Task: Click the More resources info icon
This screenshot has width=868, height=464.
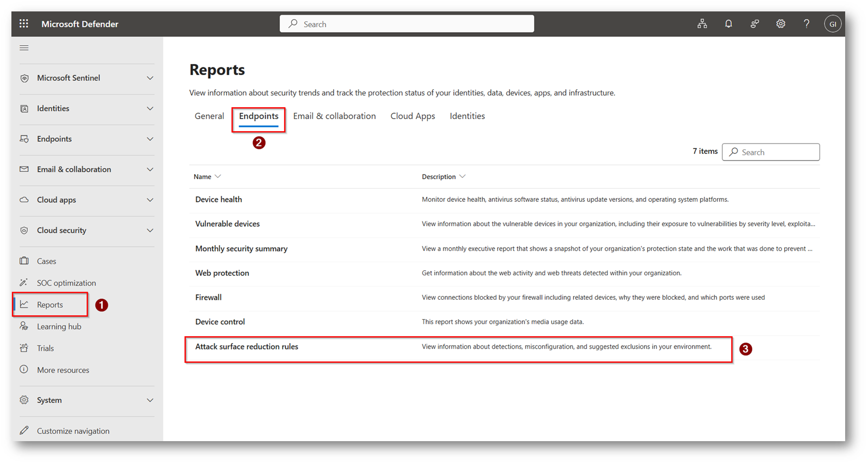Action: point(24,369)
